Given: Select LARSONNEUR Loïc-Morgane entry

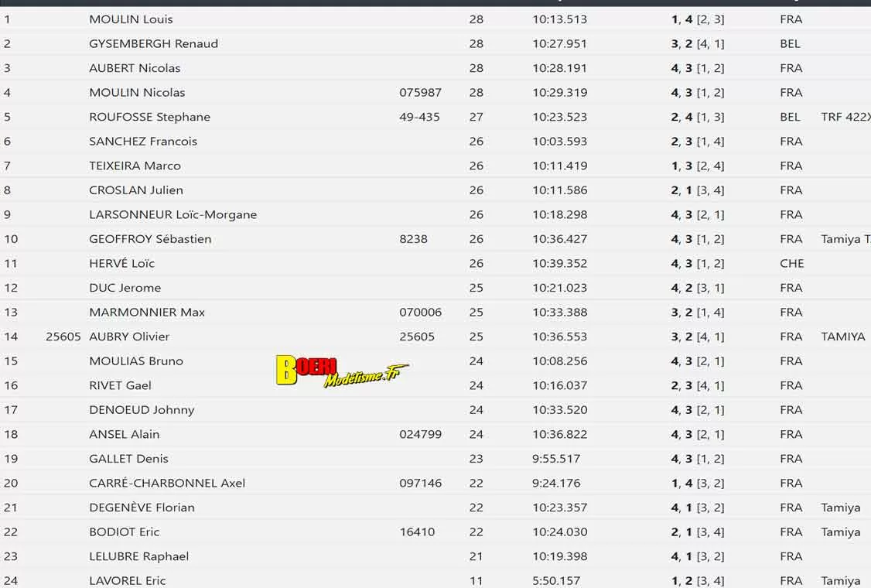Looking at the screenshot, I should 172,215.
